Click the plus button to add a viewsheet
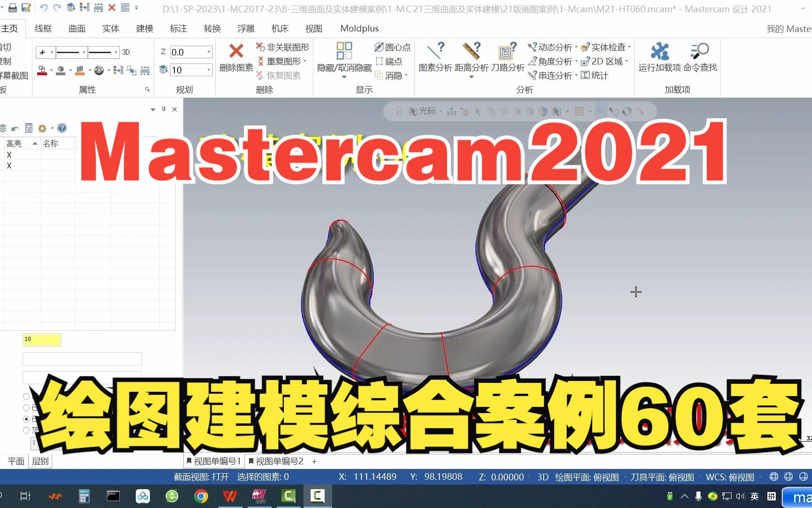Screen dimensions: 812x508 [x=314, y=461]
